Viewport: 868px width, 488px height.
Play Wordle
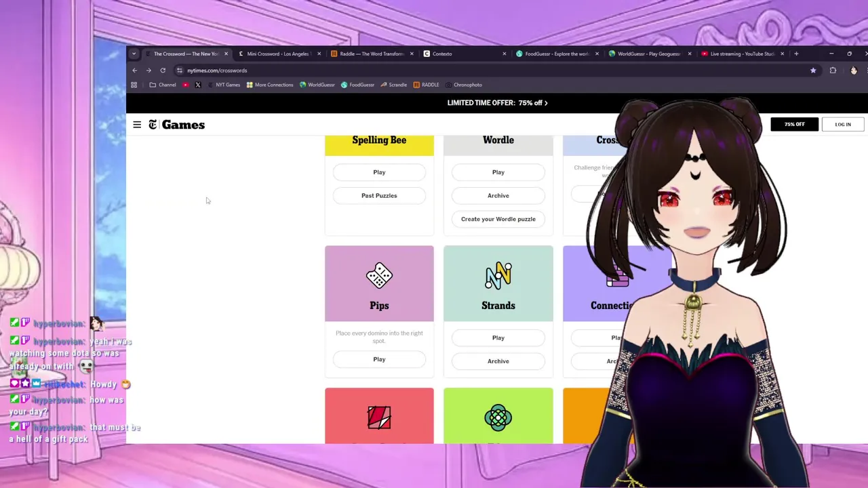click(x=498, y=172)
